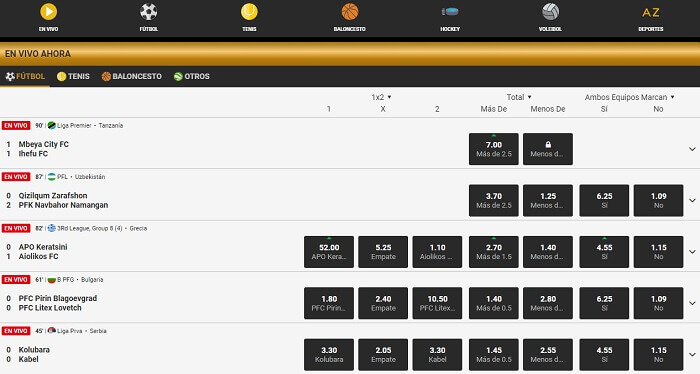Screen dimensions: 700x374
Task: Click the EN VIVO badge on Kolubara match
Action: pos(16,331)
